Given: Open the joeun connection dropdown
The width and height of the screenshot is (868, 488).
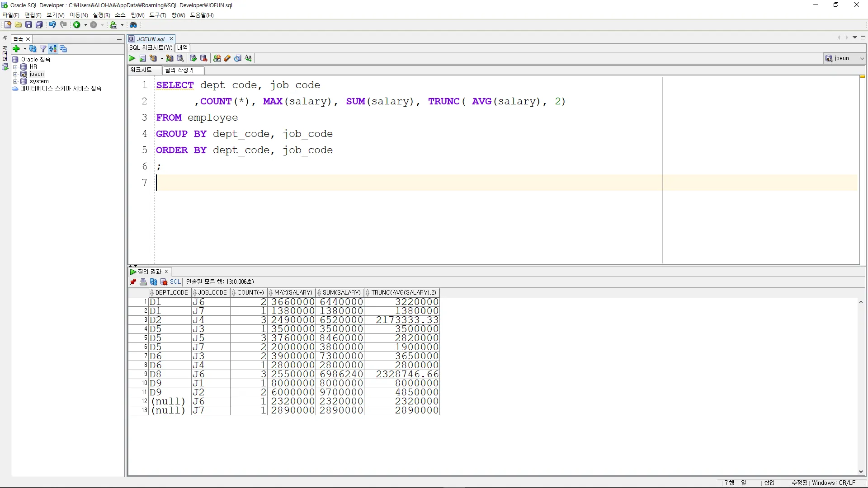Looking at the screenshot, I should click(862, 58).
